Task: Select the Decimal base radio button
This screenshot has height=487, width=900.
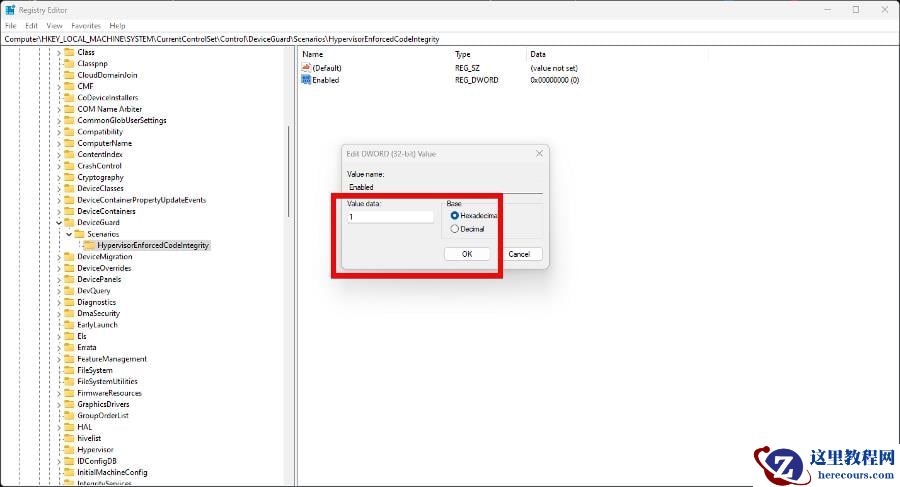Action: coord(455,229)
